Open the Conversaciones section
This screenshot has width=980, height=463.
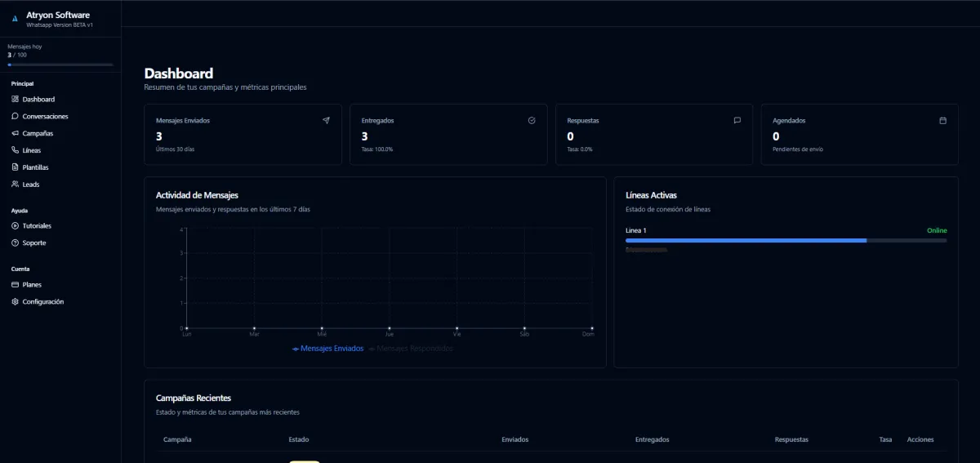point(45,117)
